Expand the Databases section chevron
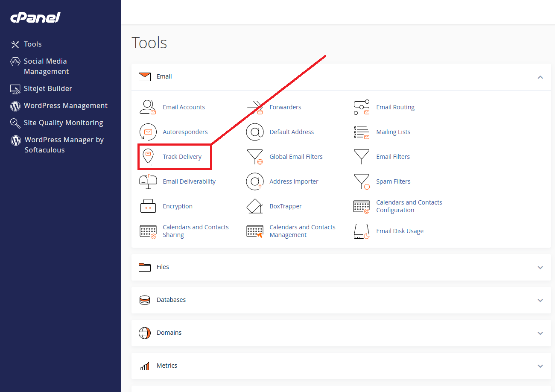 [540, 300]
